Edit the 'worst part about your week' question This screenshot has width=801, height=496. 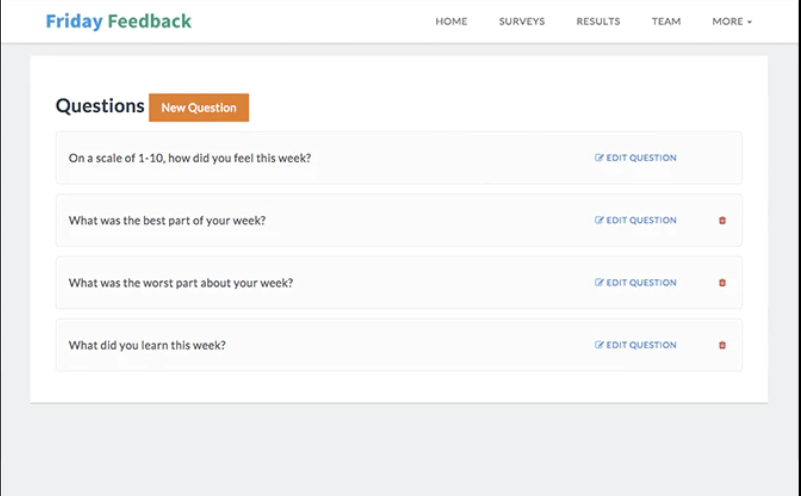click(636, 283)
